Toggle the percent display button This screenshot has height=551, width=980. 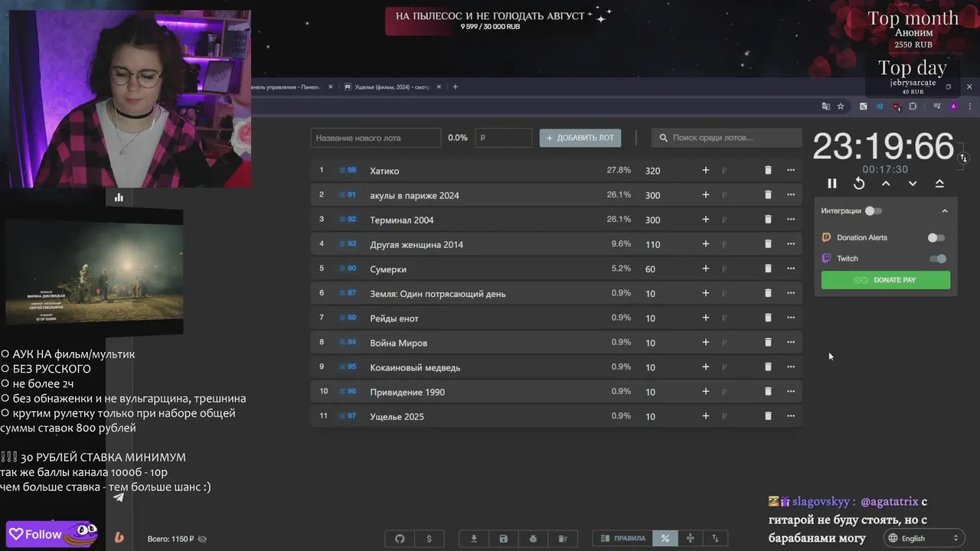pyautogui.click(x=665, y=539)
